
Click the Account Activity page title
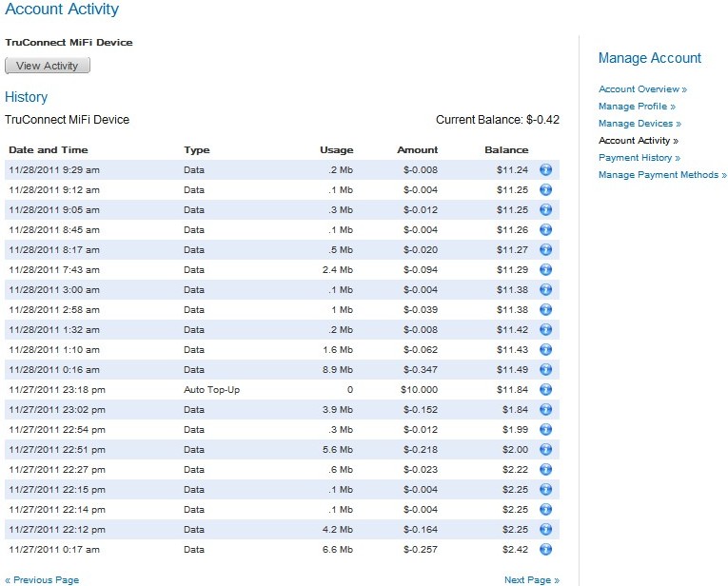click(x=62, y=9)
